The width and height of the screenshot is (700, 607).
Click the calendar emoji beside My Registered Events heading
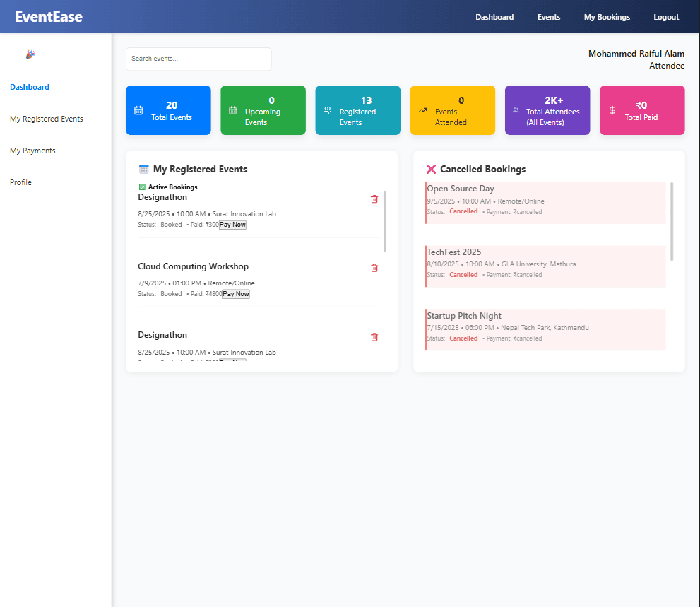[x=145, y=169]
